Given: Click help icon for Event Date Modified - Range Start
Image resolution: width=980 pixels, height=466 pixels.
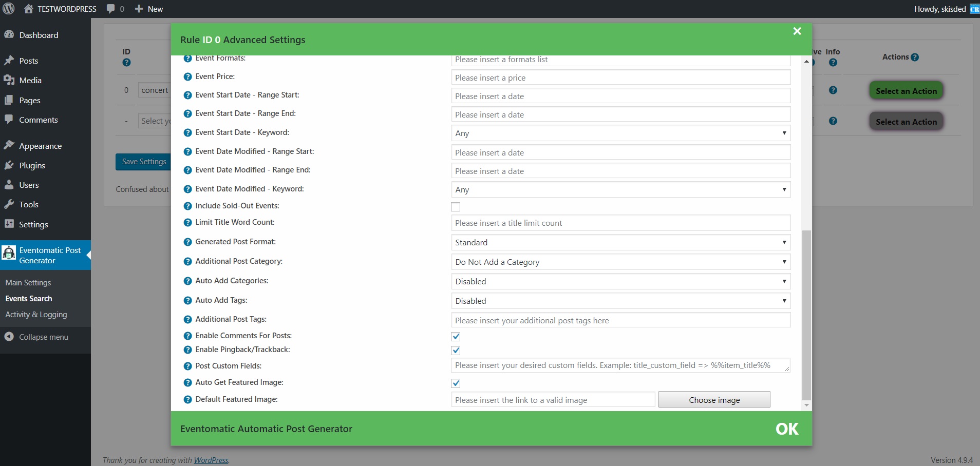Looking at the screenshot, I should (187, 152).
